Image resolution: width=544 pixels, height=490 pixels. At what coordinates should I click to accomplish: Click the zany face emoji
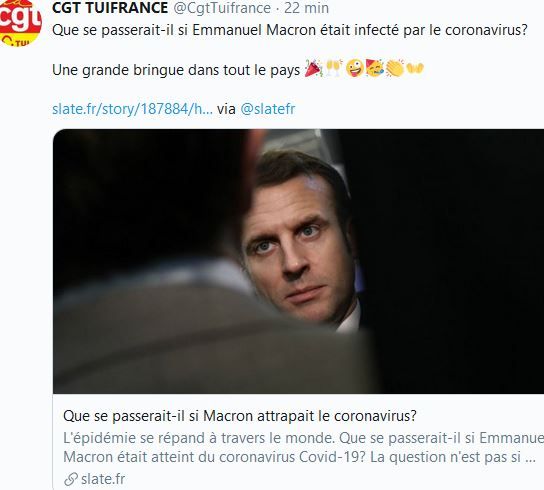point(355,68)
